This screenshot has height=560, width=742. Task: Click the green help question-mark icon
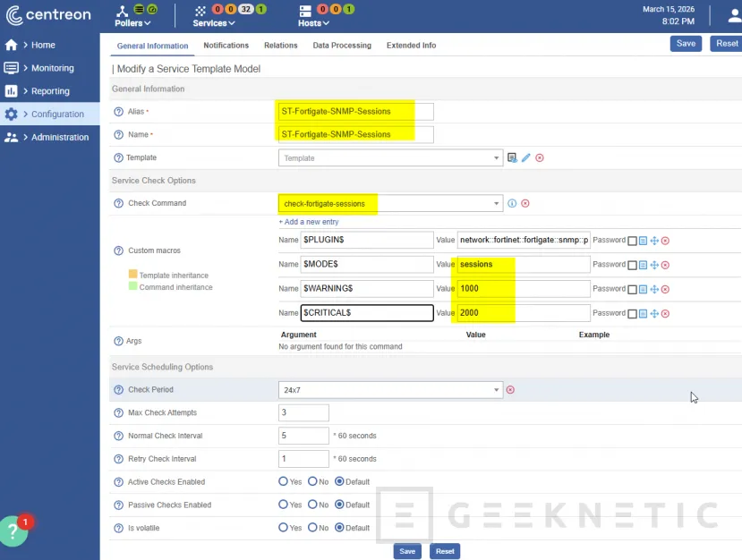[x=12, y=530]
